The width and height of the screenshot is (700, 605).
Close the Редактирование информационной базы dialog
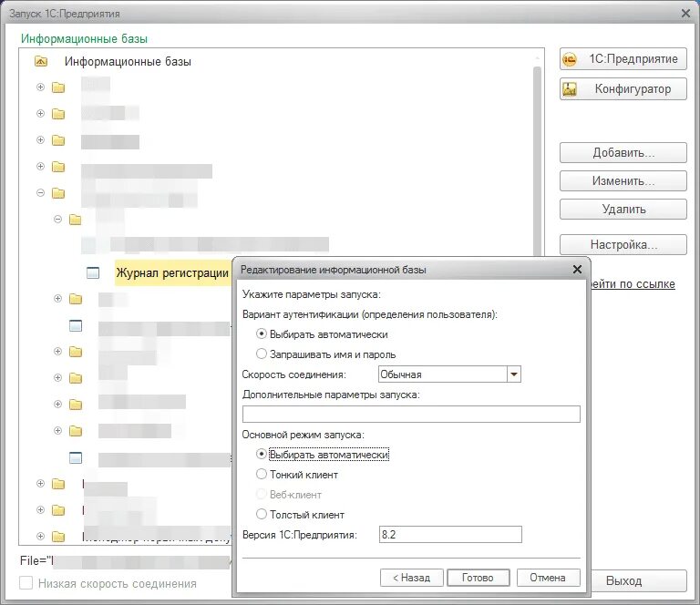[577, 269]
